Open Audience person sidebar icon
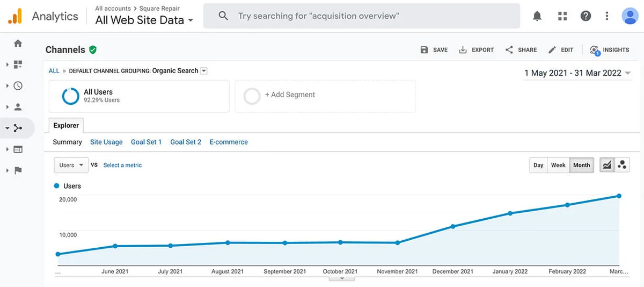The width and height of the screenshot is (644, 287). point(18,107)
